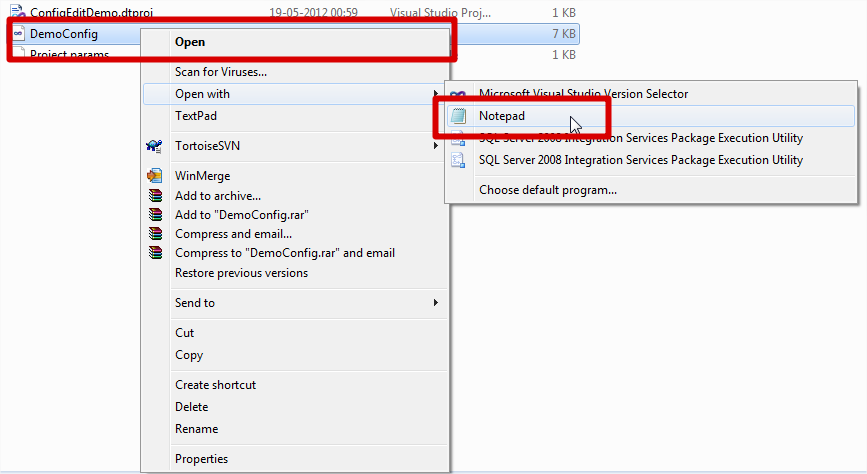This screenshot has height=474, width=867.
Task: Select Open in the context menu
Action: (x=189, y=42)
